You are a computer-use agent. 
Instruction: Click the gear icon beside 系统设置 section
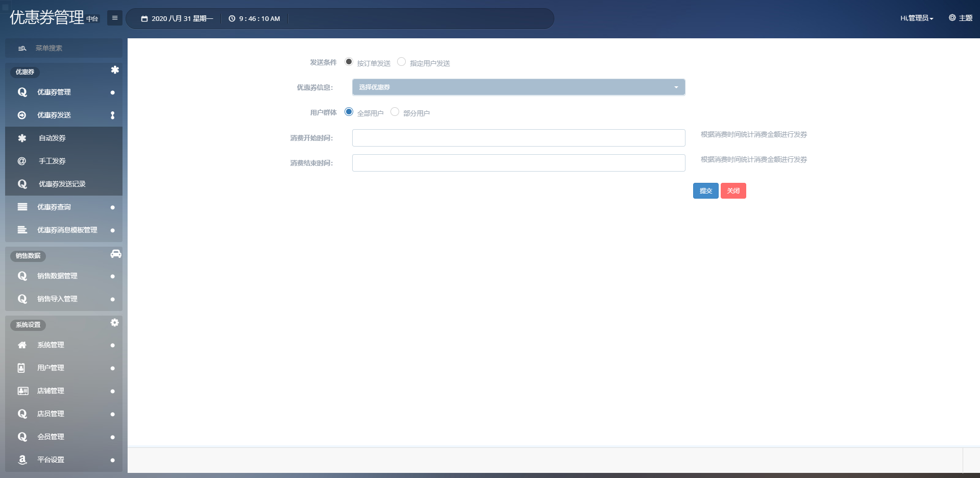pos(115,323)
